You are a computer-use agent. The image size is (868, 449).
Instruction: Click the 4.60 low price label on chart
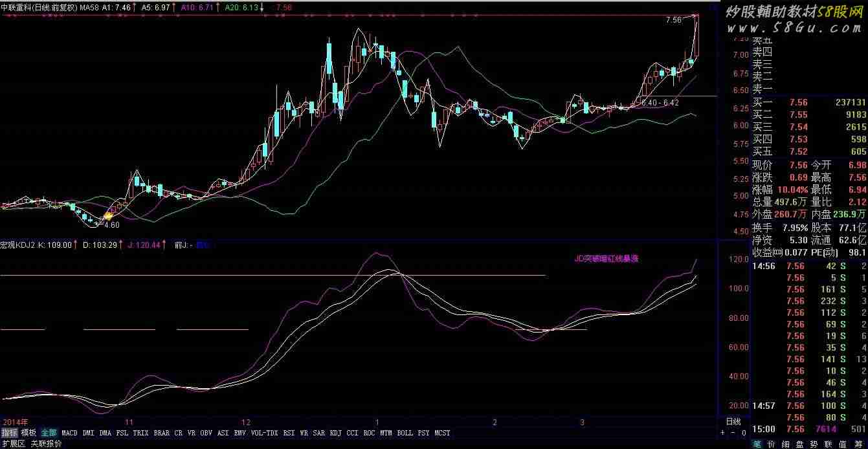point(111,225)
